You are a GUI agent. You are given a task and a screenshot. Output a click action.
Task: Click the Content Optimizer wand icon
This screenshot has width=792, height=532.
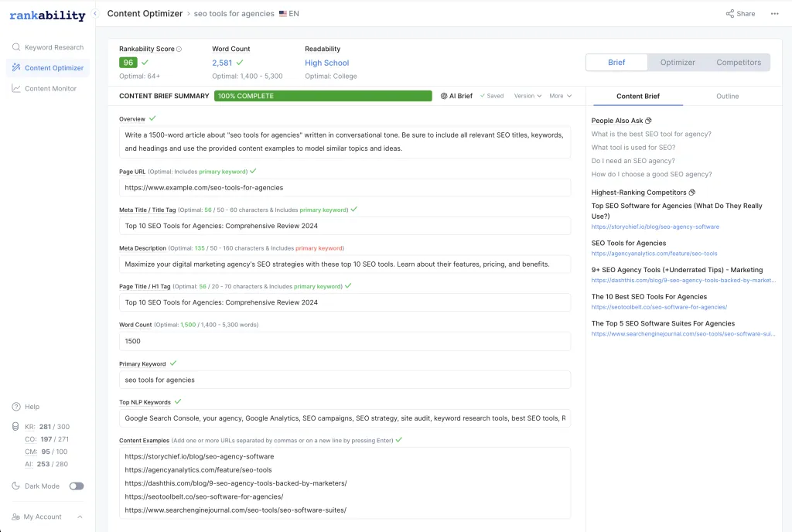16,68
